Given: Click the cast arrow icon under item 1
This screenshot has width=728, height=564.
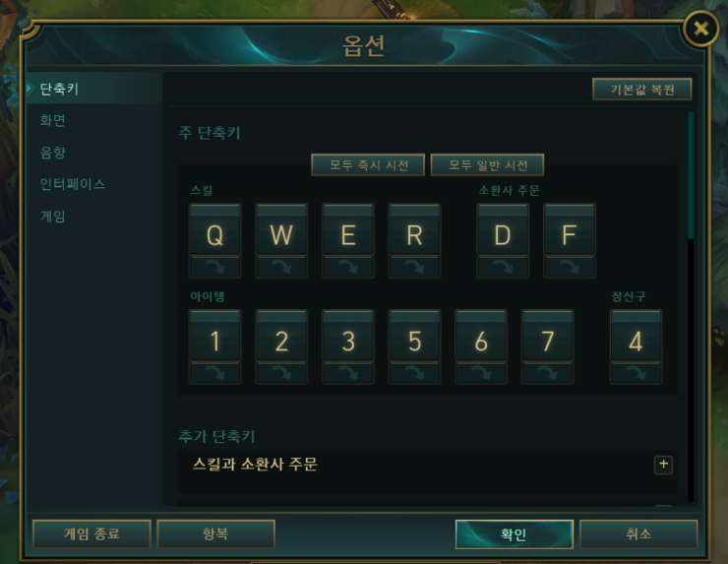Looking at the screenshot, I should pos(215,373).
